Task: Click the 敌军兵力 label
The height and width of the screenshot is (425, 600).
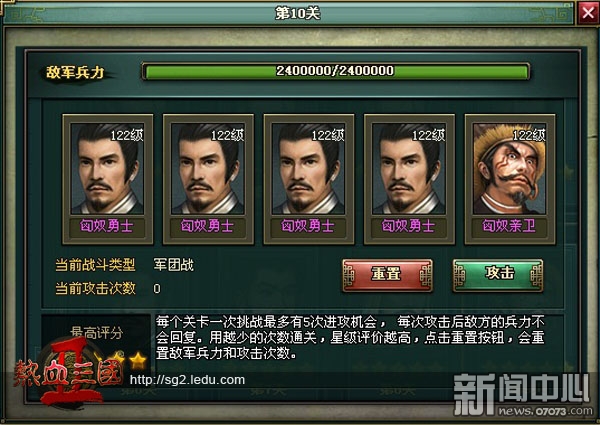Action: tap(75, 72)
